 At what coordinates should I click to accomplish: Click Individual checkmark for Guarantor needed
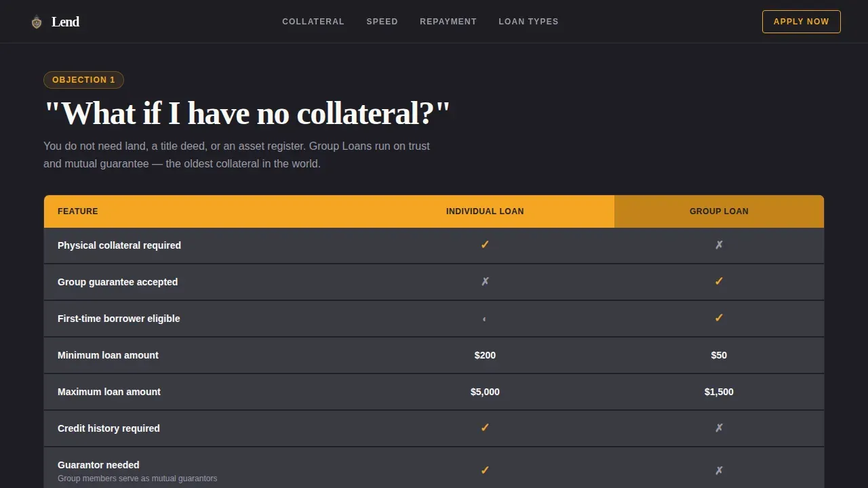[485, 470]
